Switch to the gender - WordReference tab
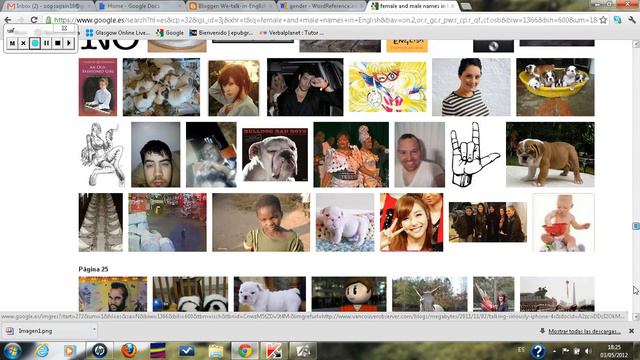Viewport: 640px width, 360px height. click(x=322, y=6)
